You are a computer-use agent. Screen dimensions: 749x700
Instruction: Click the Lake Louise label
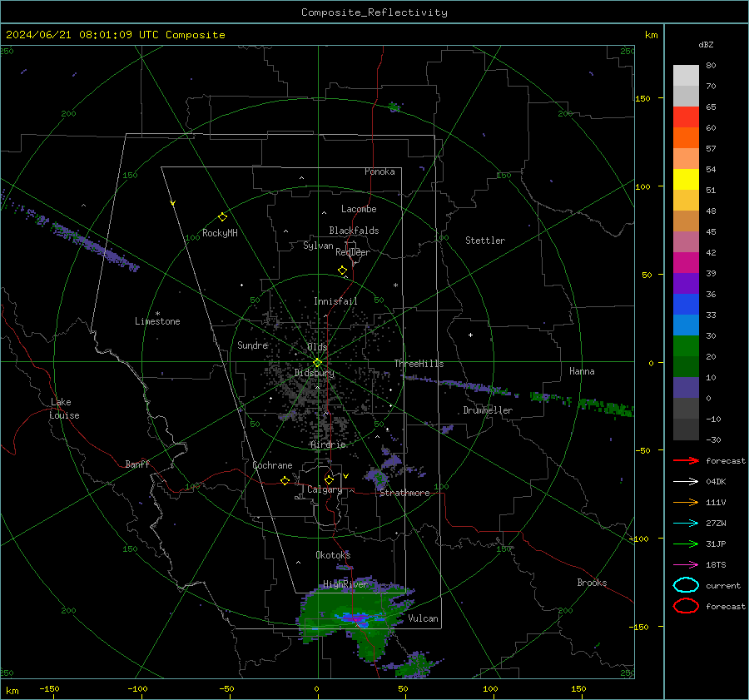64,409
